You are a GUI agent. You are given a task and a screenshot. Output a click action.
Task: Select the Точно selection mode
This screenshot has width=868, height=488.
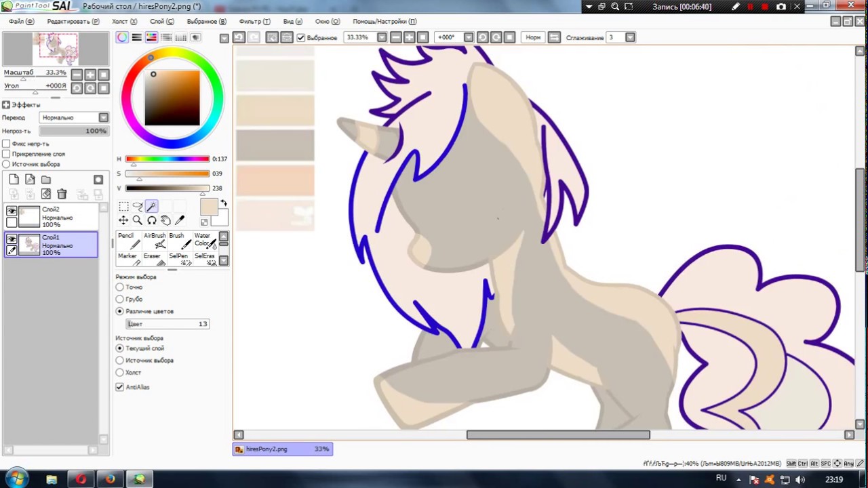click(120, 287)
